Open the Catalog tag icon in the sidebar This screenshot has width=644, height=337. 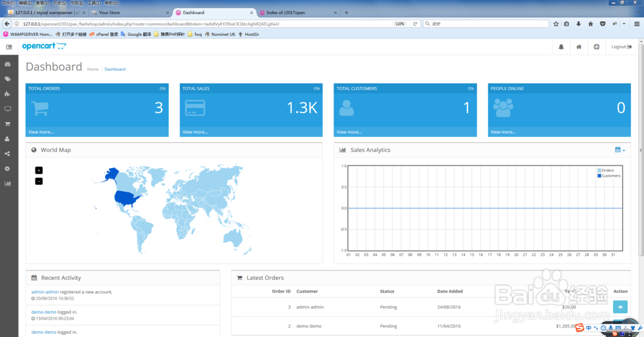pyautogui.click(x=7, y=79)
